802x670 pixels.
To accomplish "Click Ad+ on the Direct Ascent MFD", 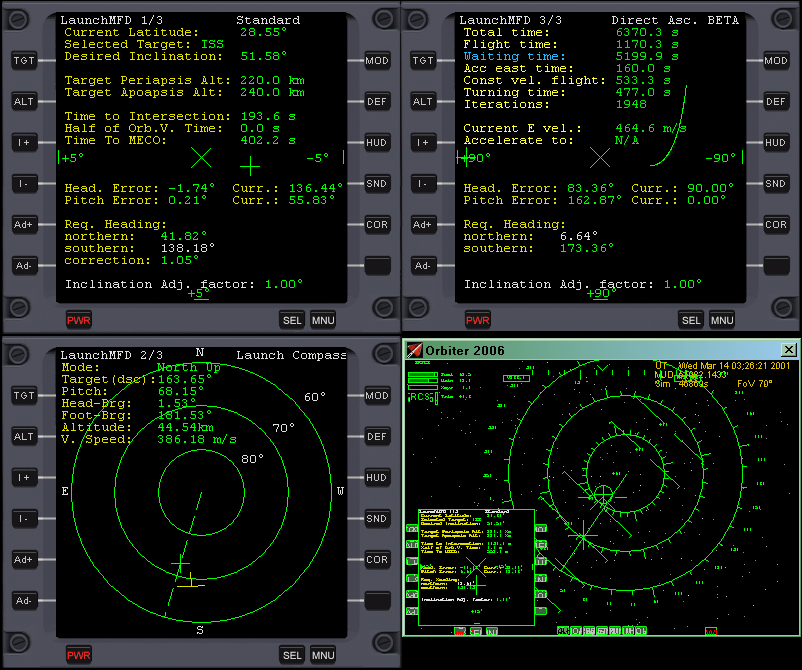I will pyautogui.click(x=424, y=225).
